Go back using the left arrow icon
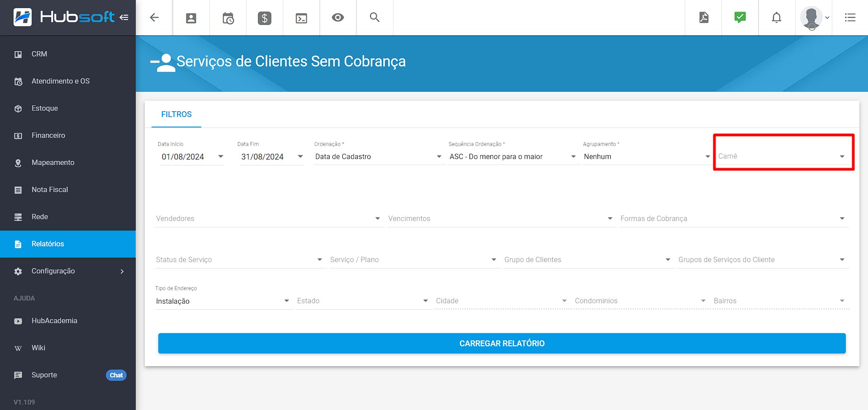 pos(154,18)
